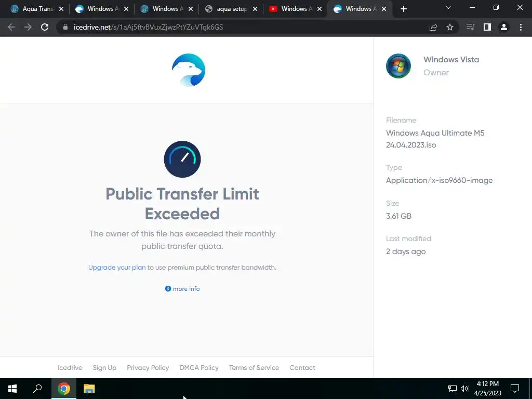Follow the Upgrade your plan link
Screen dimensions: 532x399
[117, 268]
